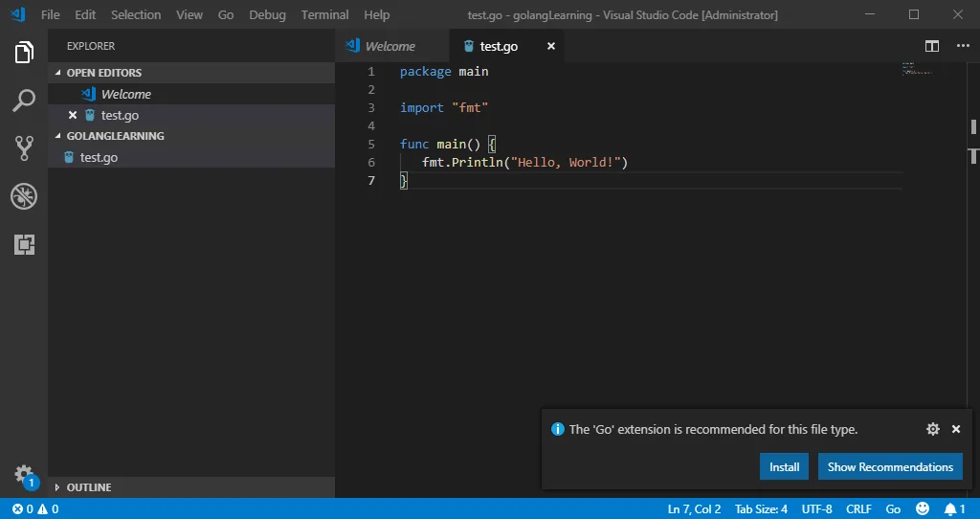Close the test.go editor tab
The height and width of the screenshot is (519, 980).
pyautogui.click(x=550, y=46)
